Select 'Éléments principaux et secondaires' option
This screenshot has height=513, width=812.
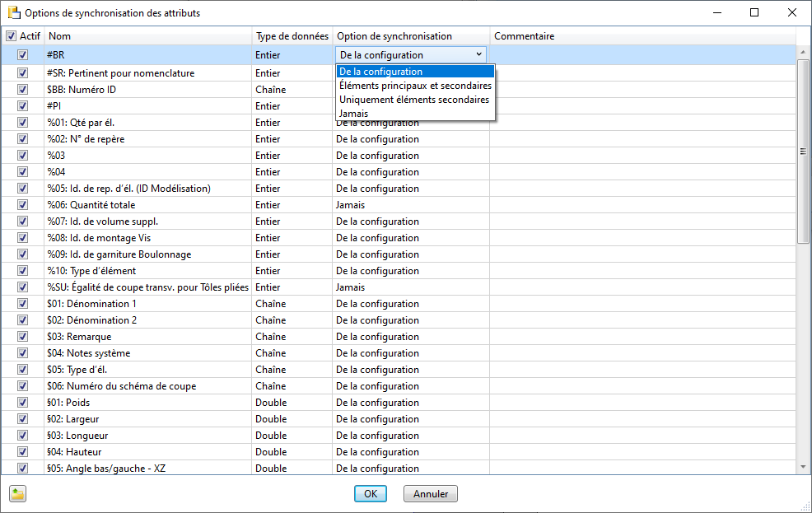click(415, 86)
